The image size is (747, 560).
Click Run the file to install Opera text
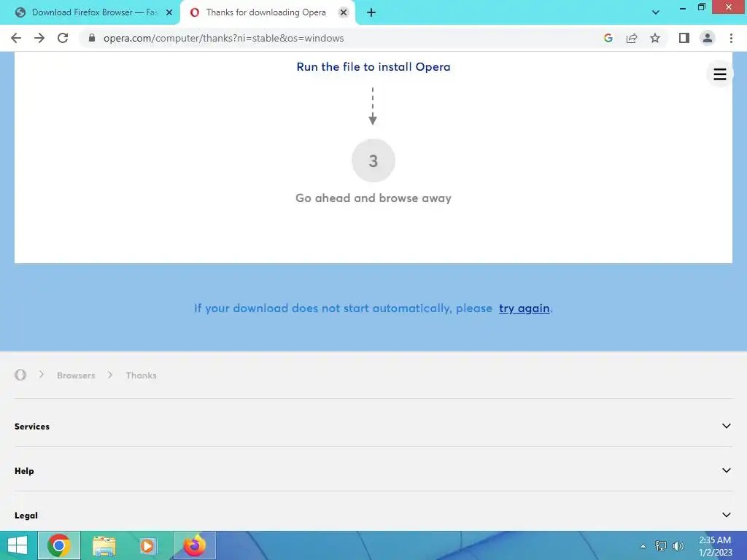[x=373, y=66]
